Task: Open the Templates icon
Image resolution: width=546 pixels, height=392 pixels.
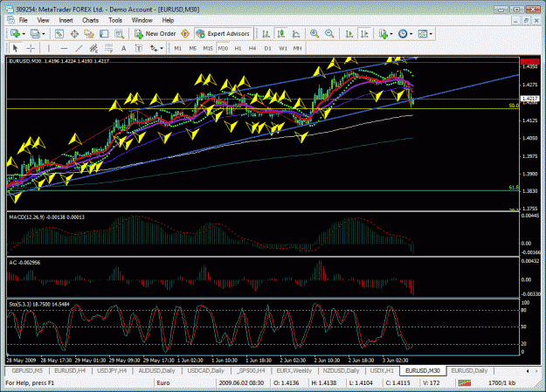Action: [x=423, y=34]
